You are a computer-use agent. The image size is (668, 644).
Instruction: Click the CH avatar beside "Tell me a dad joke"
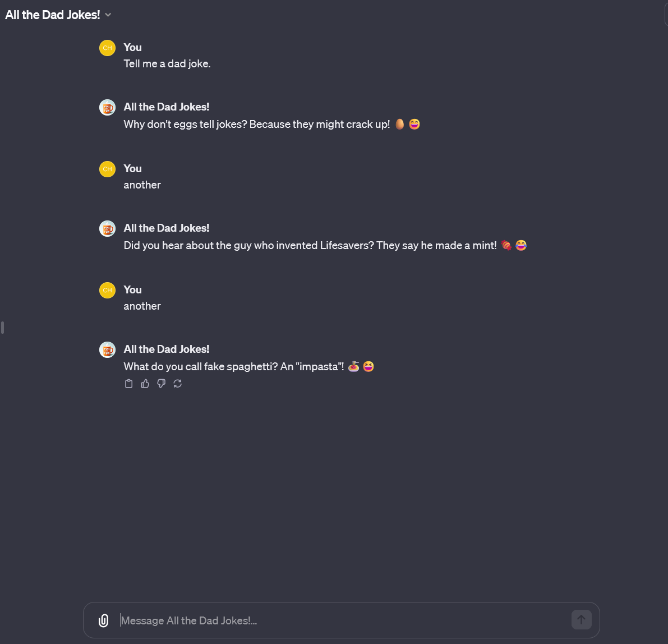pos(107,48)
